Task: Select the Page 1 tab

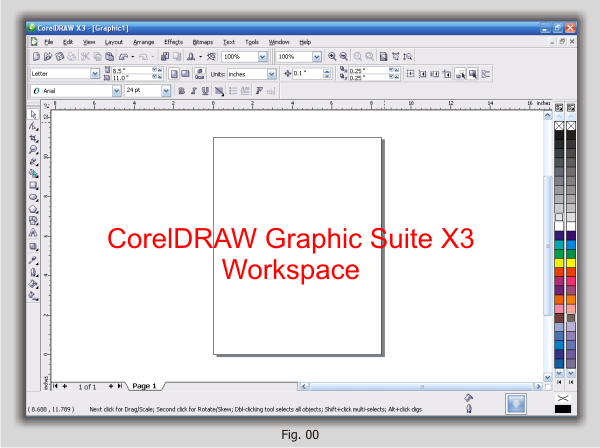Action: tap(144, 386)
